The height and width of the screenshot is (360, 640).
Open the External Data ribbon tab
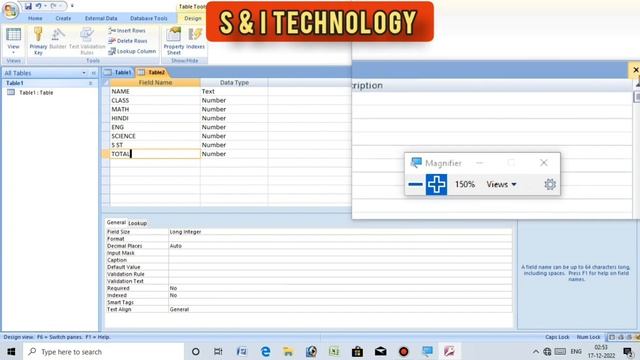point(101,18)
